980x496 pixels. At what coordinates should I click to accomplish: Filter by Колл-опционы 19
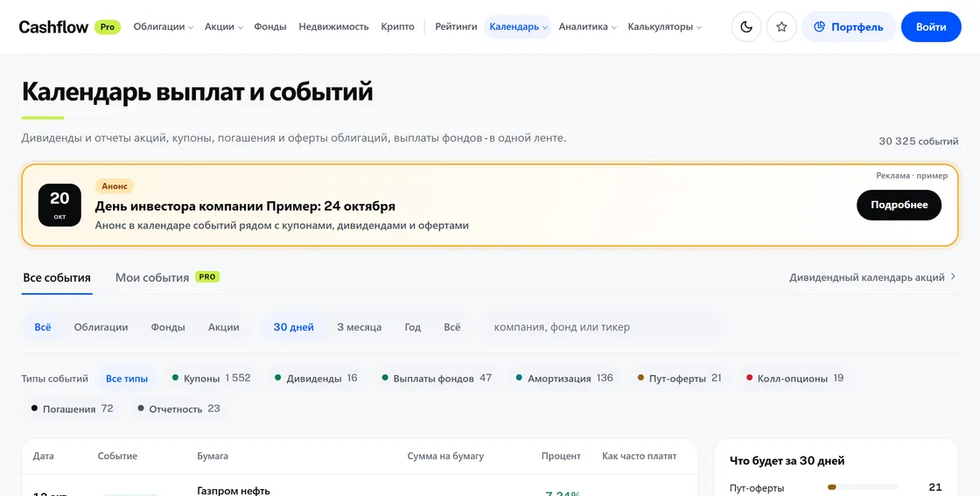(x=795, y=378)
